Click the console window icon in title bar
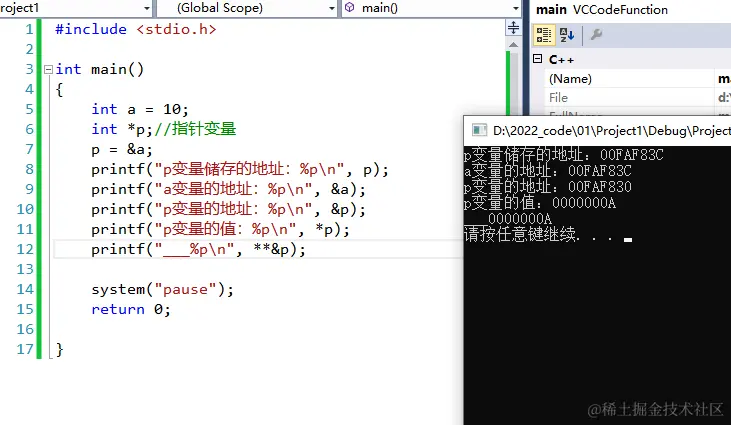This screenshot has height=425, width=731. click(479, 130)
